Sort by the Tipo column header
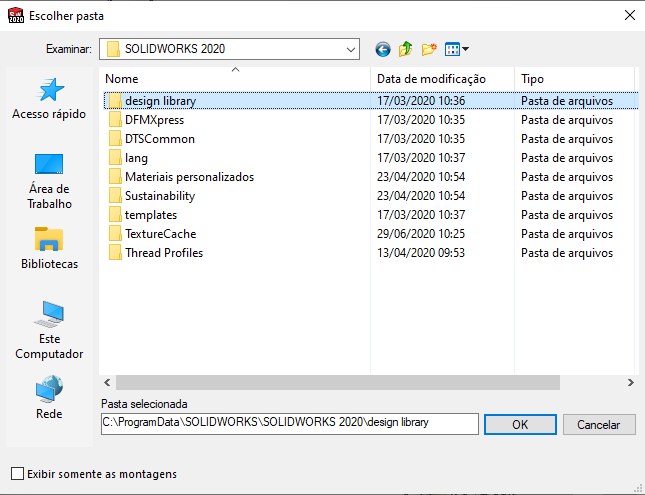Viewport: 645px width, 495px height. coord(574,79)
